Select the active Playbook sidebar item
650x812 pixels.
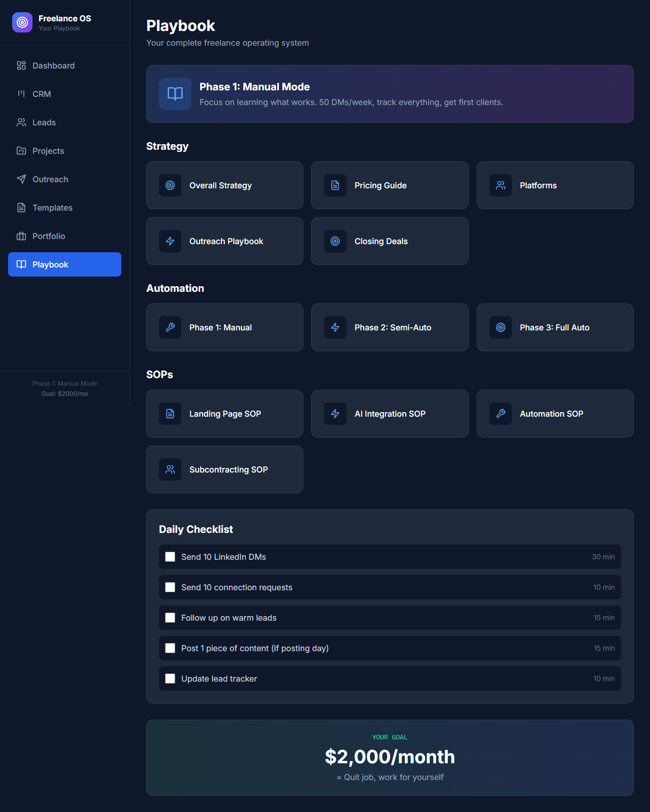point(64,264)
